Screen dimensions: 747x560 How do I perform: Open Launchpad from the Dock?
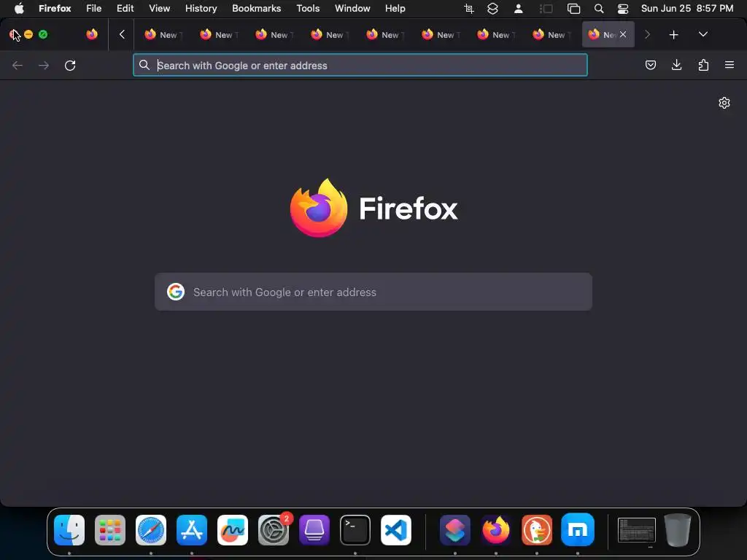(x=110, y=530)
